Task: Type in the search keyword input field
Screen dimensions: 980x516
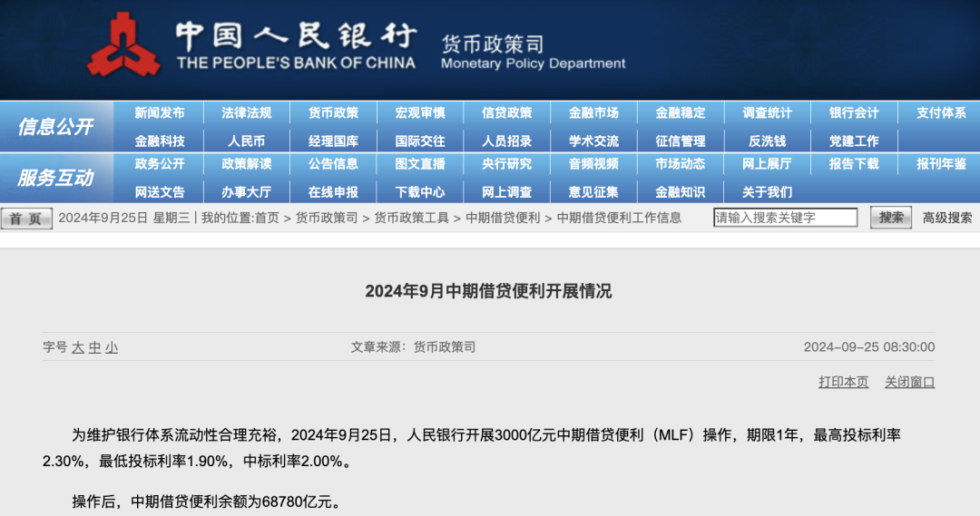Action: [785, 218]
